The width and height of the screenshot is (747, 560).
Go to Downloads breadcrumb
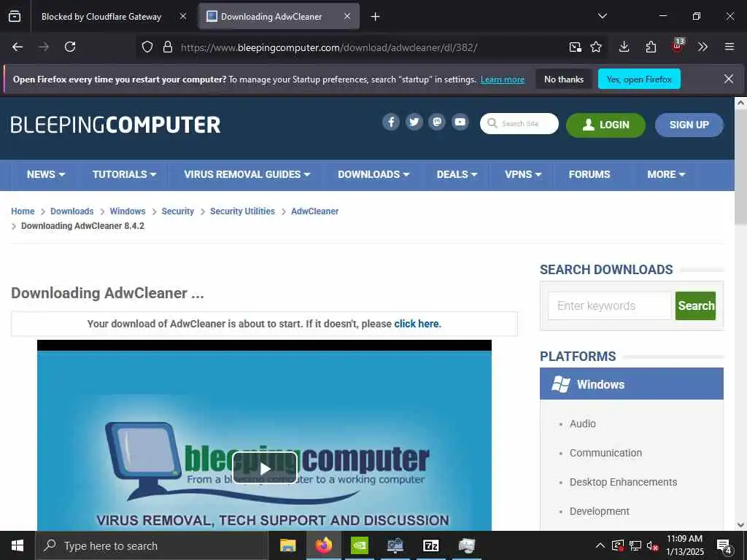(72, 211)
